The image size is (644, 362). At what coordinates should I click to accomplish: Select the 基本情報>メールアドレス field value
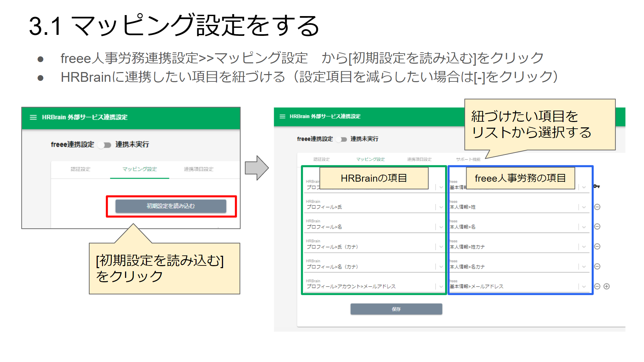pos(477,287)
